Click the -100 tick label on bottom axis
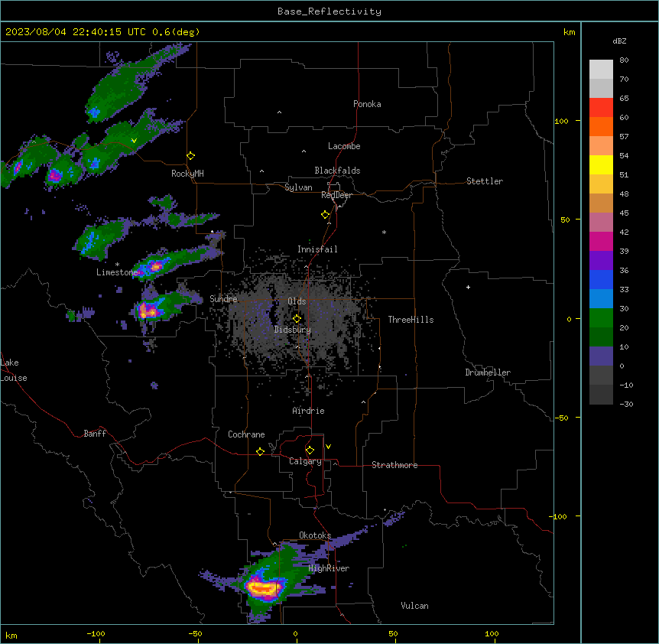The image size is (659, 644). 96,633
